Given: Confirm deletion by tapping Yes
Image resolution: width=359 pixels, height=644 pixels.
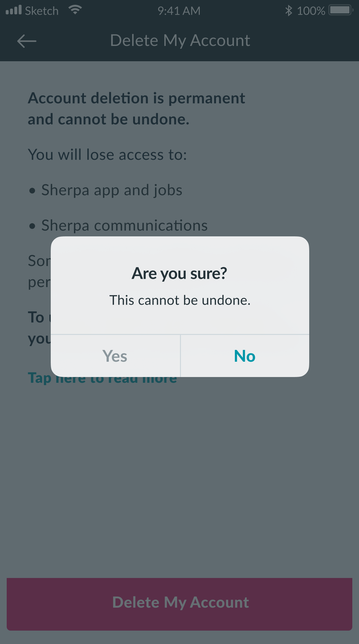Looking at the screenshot, I should [x=115, y=356].
